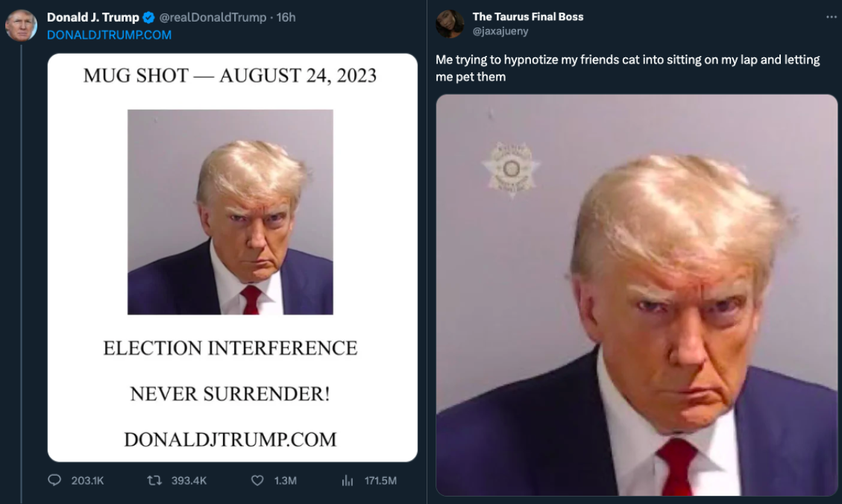Click The Taurus Final Boss display name

pos(527,16)
